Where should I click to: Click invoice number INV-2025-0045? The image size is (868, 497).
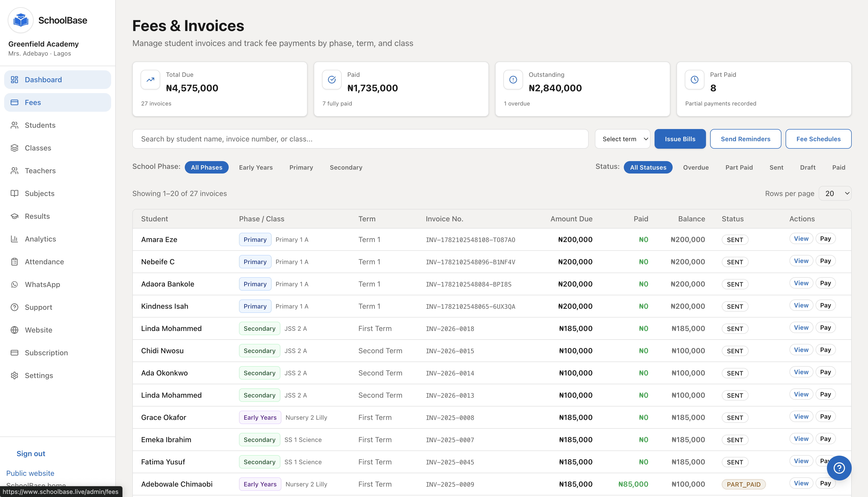tap(450, 462)
